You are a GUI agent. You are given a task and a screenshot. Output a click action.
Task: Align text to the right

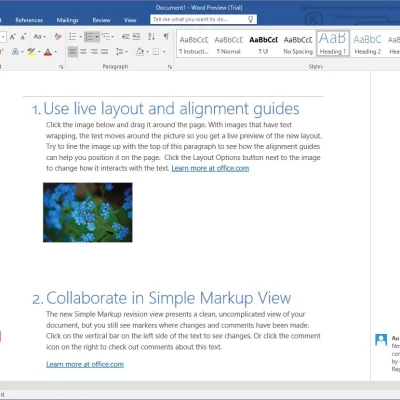[94, 52]
